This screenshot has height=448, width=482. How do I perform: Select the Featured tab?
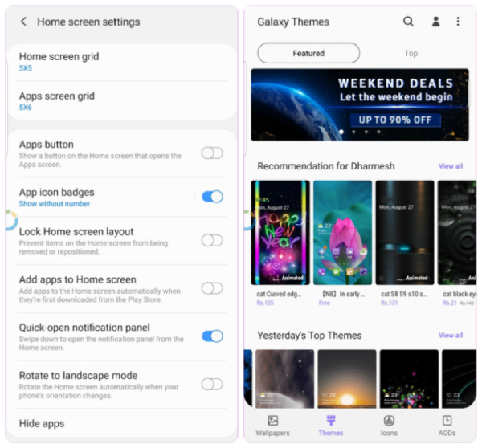(x=308, y=53)
